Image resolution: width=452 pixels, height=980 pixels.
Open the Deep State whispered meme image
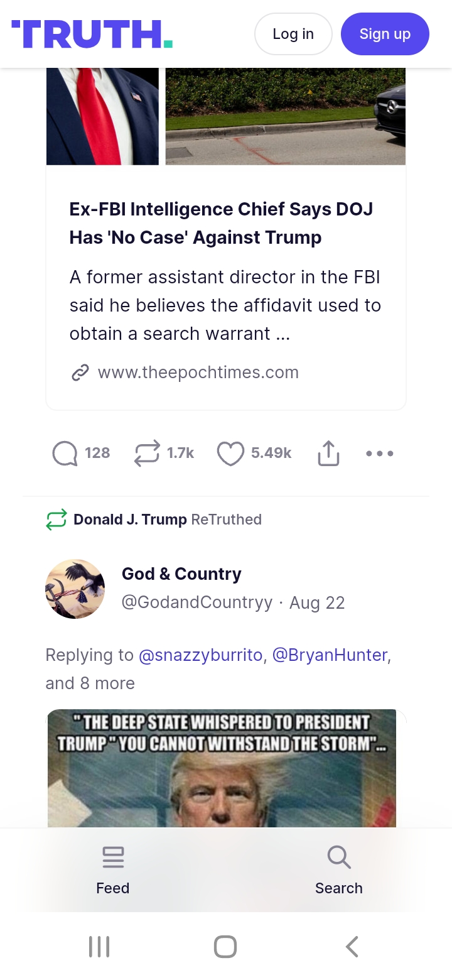point(222,768)
